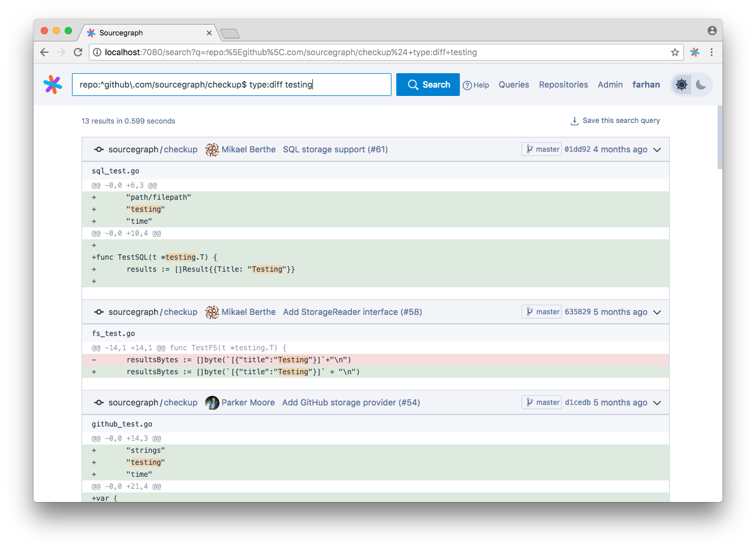Screen dimensions: 756x550
Task: Switch to light theme using the sun icon
Action: coord(681,85)
